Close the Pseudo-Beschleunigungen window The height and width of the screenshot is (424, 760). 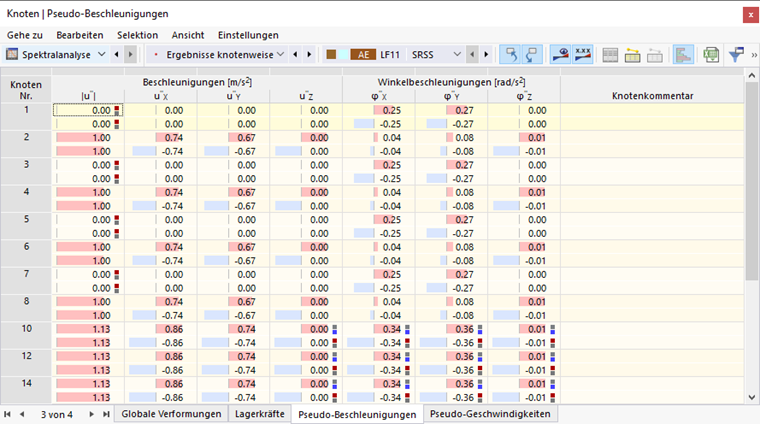click(751, 15)
